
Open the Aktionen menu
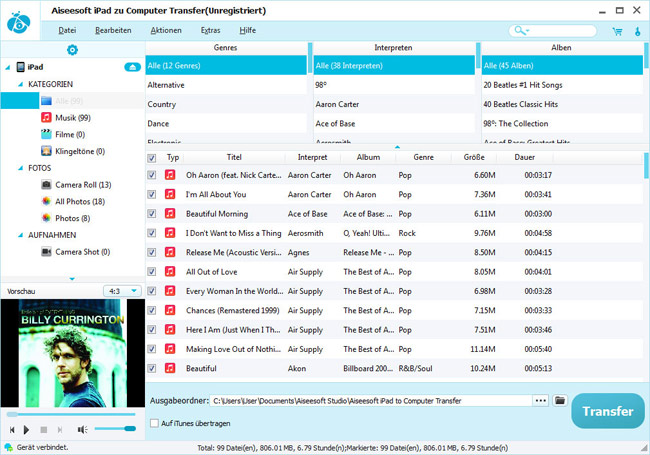click(166, 30)
